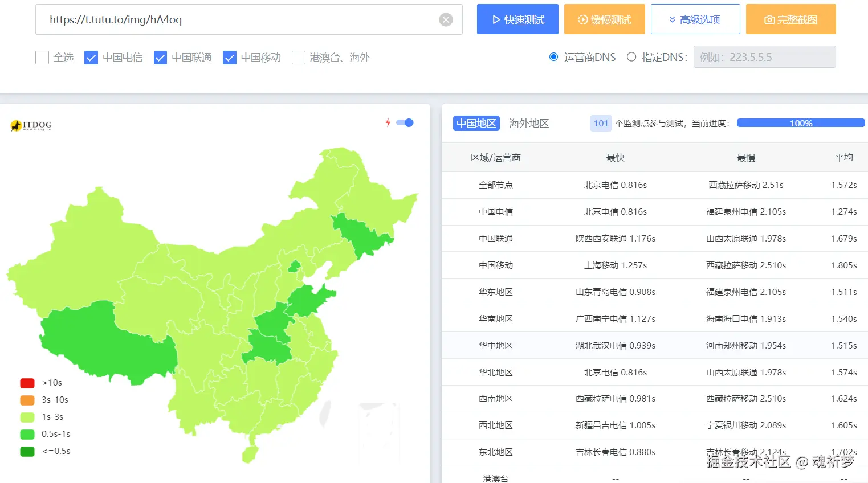The height and width of the screenshot is (483, 868).
Task: Click the 101 monitoring points badge
Action: click(601, 124)
